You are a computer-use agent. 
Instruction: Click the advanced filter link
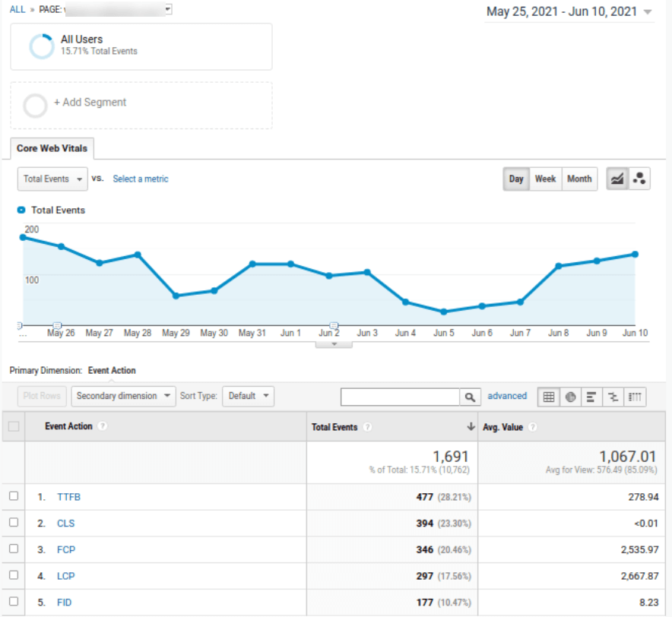tap(507, 396)
